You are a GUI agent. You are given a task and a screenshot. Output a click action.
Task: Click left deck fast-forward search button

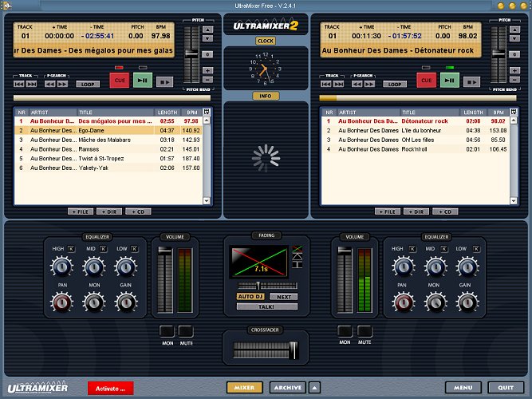(62, 84)
